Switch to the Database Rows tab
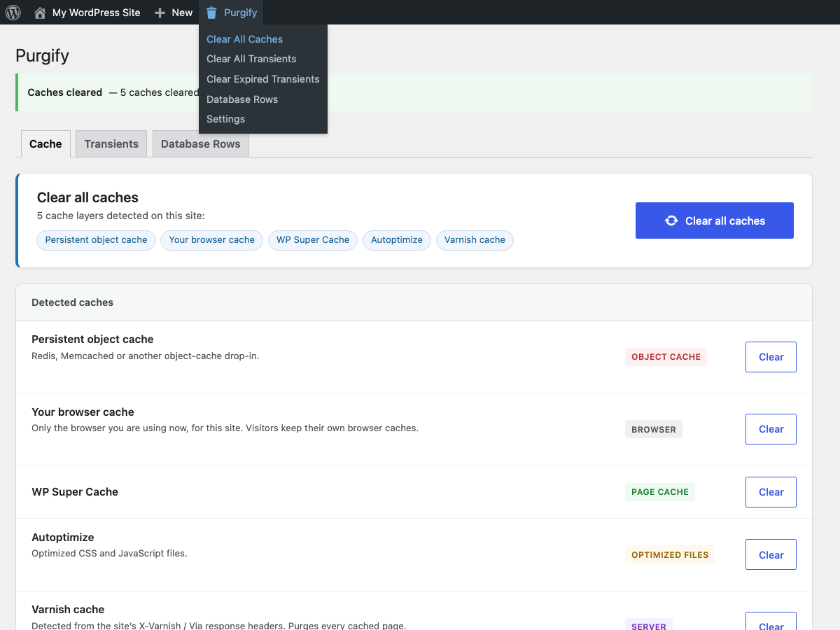Image resolution: width=840 pixels, height=630 pixels. pos(200,143)
